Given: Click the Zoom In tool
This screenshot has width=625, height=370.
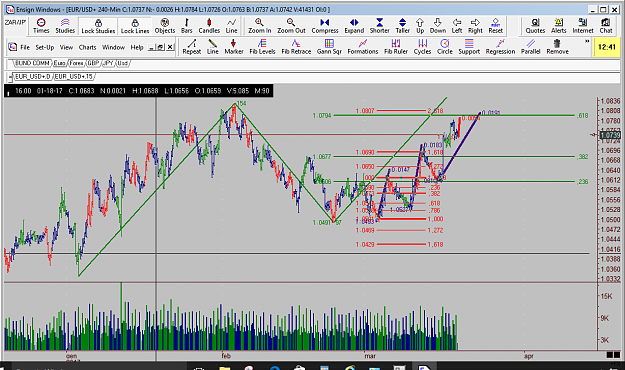Looking at the screenshot, I should pos(259,26).
